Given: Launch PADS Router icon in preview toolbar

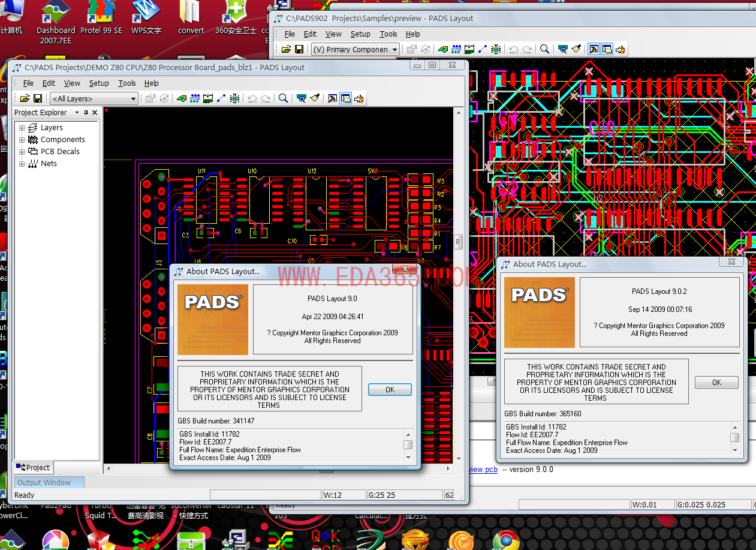Looking at the screenshot, I should [x=621, y=49].
